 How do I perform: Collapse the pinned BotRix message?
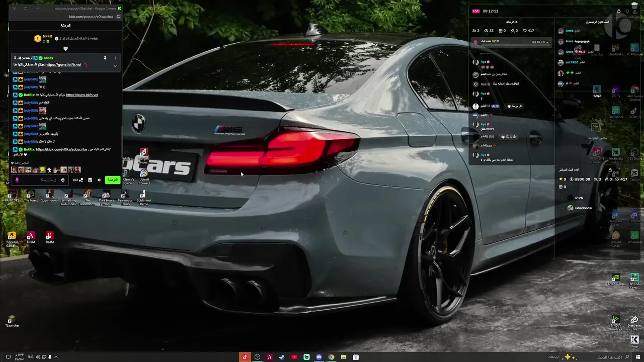point(115,65)
